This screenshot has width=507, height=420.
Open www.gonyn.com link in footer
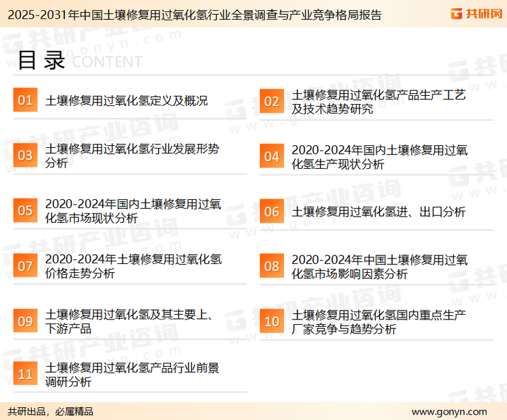(x=449, y=412)
